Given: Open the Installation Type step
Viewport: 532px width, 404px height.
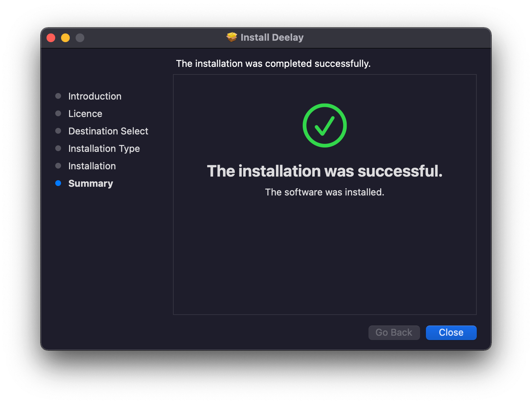Looking at the screenshot, I should [104, 149].
